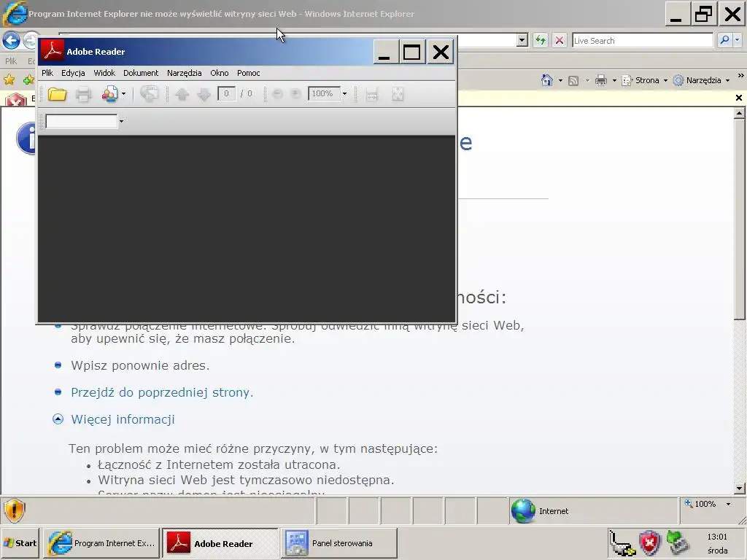The image size is (747, 560).
Task: Close the yellow information bar
Action: (x=739, y=98)
